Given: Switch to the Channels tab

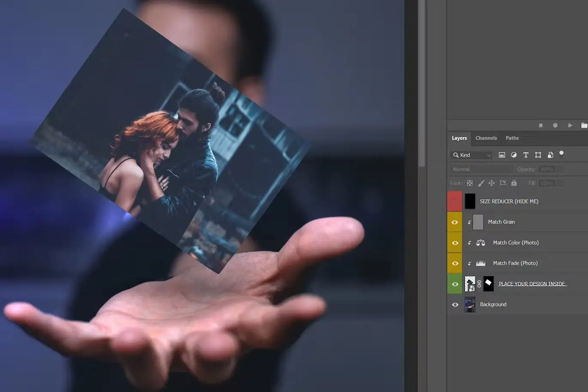Looking at the screenshot, I should 486,138.
